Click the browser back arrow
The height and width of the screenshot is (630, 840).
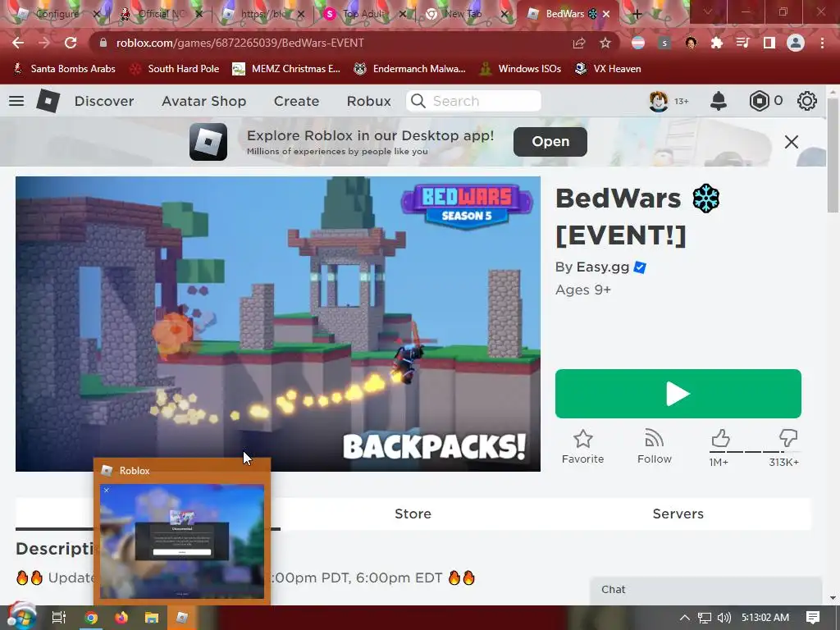pos(18,43)
